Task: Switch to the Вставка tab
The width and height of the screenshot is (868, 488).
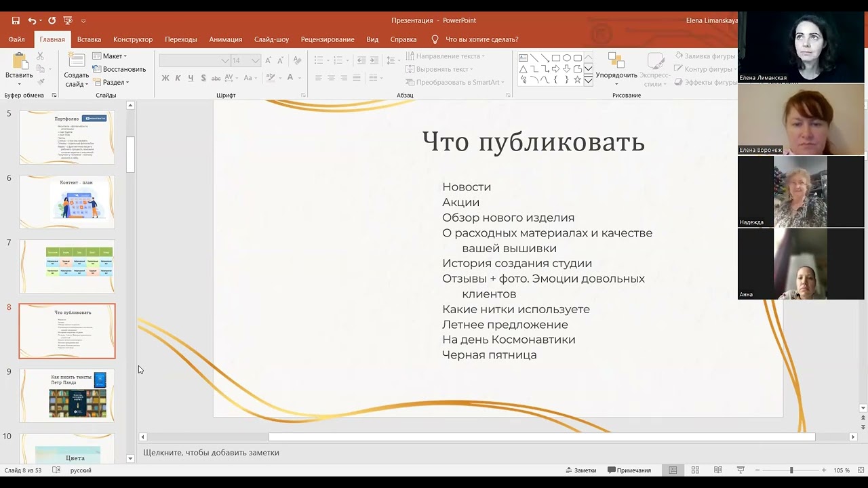Action: coord(89,39)
